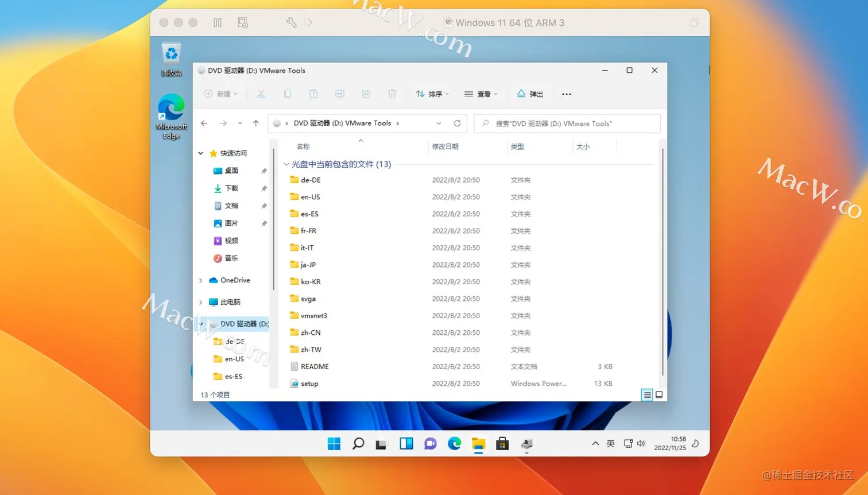This screenshot has height=495, width=868.
Task: Go back with the left arrow
Action: (x=204, y=123)
